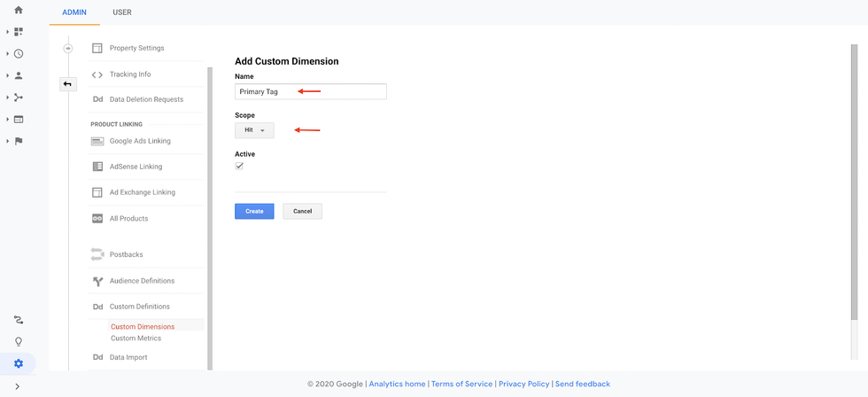
Task: Open the Realtime clock icon report
Action: (x=19, y=54)
